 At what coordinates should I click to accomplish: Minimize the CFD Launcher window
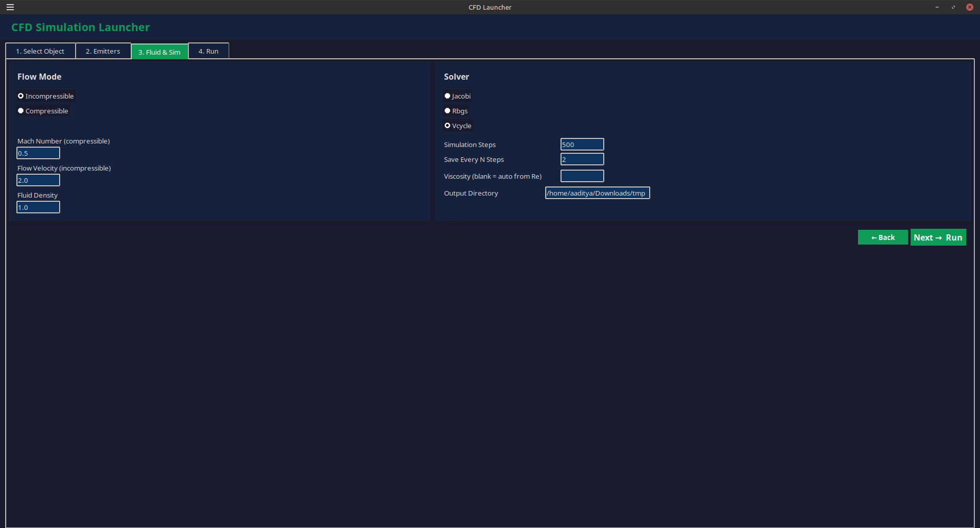pos(937,7)
